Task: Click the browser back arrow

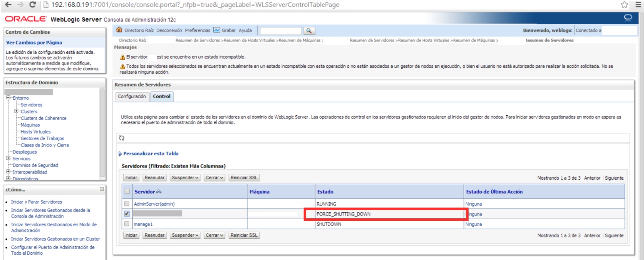Action: (8, 5)
